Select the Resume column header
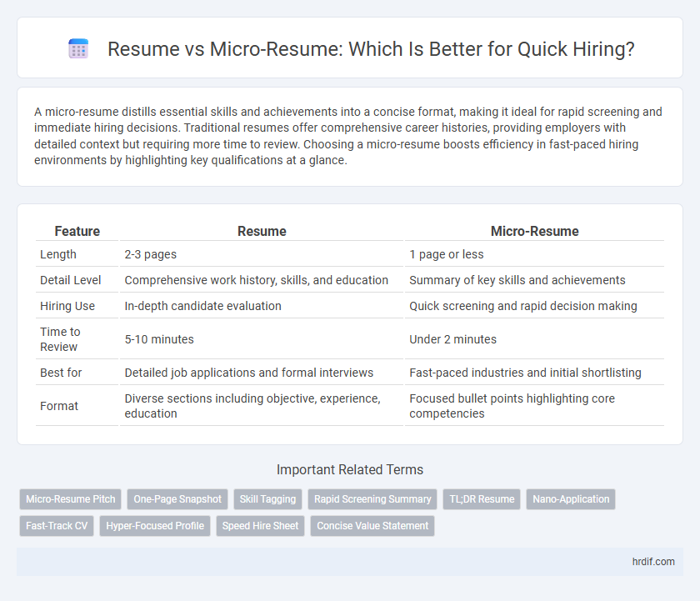700x601 pixels. pos(262,231)
